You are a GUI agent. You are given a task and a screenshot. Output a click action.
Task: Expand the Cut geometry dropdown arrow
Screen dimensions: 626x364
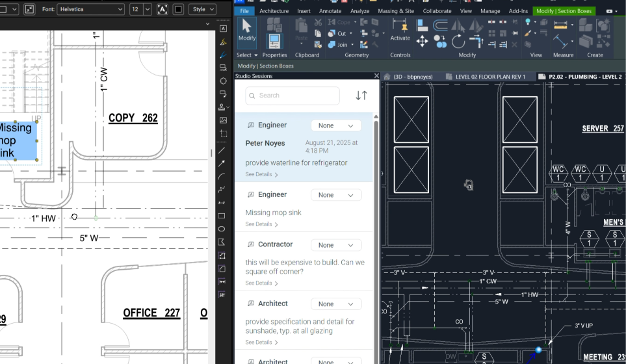pyautogui.click(x=351, y=34)
